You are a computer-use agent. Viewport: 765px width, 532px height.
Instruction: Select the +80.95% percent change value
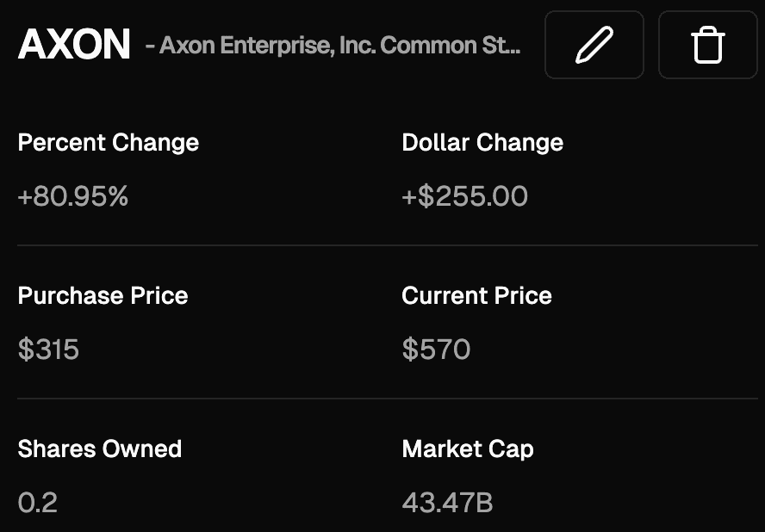(73, 196)
